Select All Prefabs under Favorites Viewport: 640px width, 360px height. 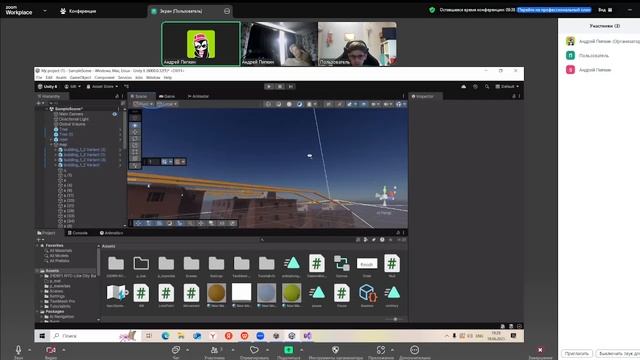[59, 260]
